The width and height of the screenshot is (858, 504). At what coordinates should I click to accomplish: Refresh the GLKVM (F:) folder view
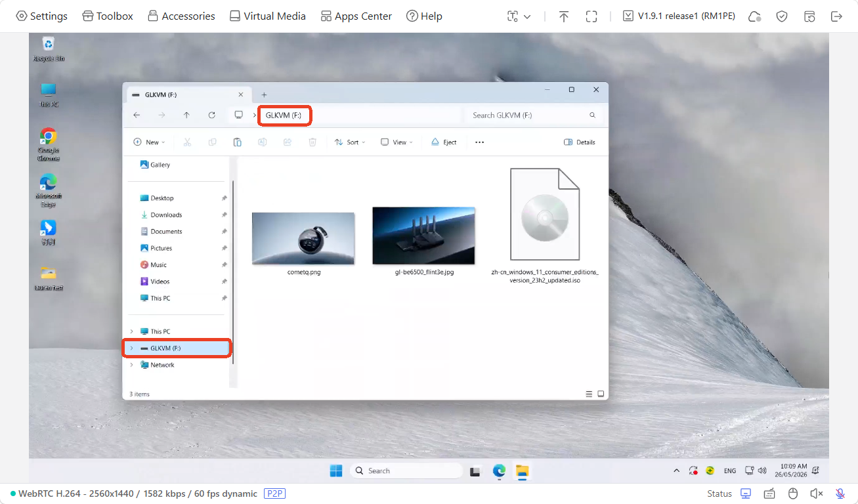[x=211, y=115]
